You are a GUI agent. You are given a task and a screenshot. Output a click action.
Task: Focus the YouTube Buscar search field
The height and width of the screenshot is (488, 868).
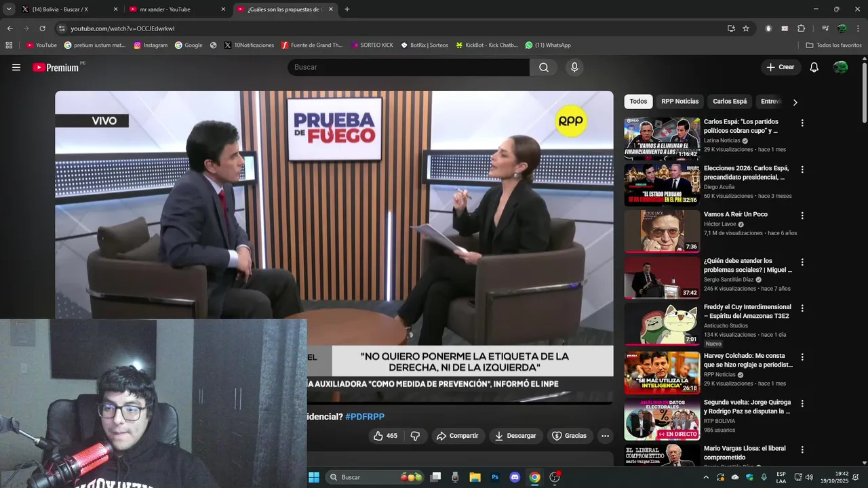click(409, 67)
